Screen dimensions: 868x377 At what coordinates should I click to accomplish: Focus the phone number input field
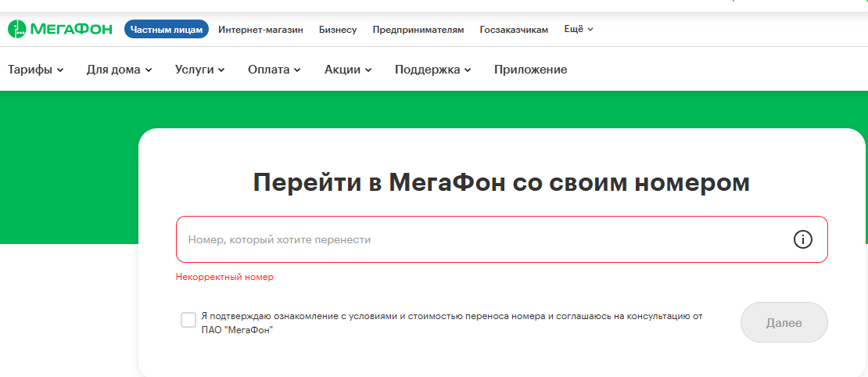pyautogui.click(x=501, y=239)
